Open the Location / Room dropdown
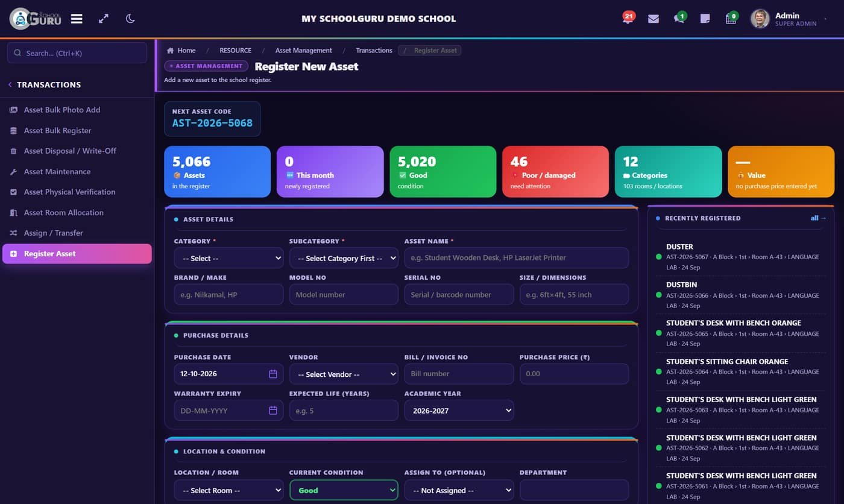844x504 pixels. (x=228, y=490)
